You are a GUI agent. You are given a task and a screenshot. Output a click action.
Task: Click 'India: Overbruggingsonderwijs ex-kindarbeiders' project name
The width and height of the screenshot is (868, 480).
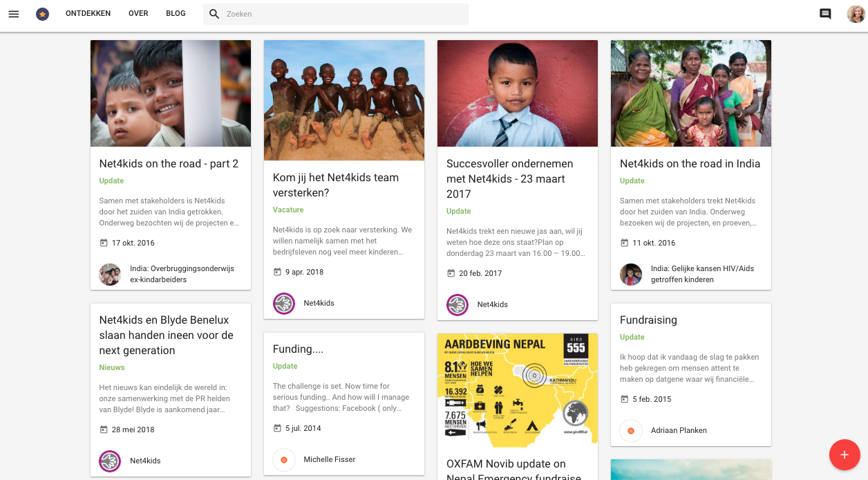182,274
